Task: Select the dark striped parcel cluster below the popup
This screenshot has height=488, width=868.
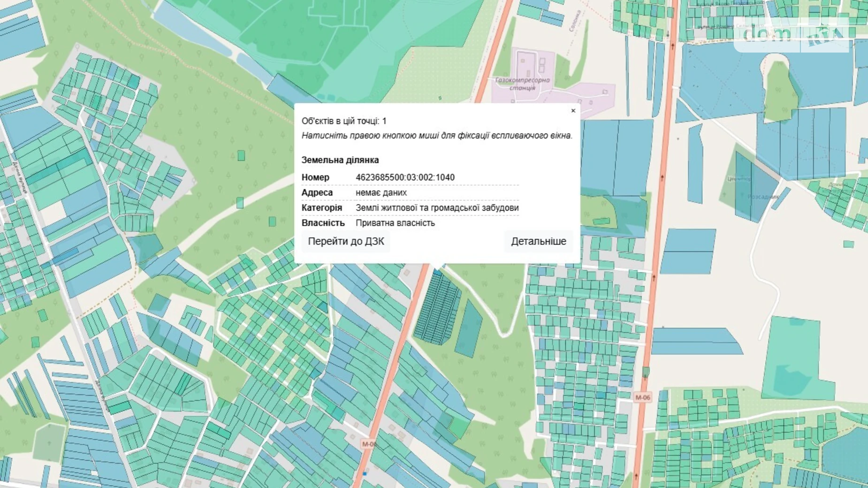Action: tap(436, 310)
